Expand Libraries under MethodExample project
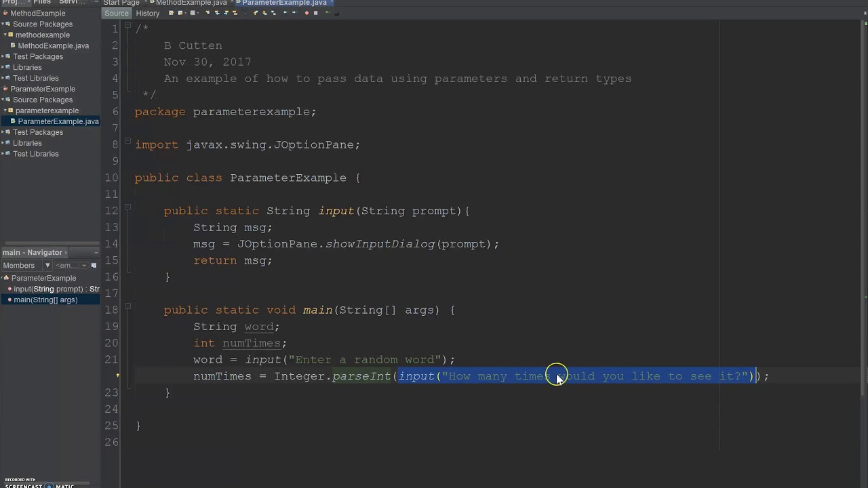Image resolution: width=868 pixels, height=488 pixels. [x=3, y=67]
